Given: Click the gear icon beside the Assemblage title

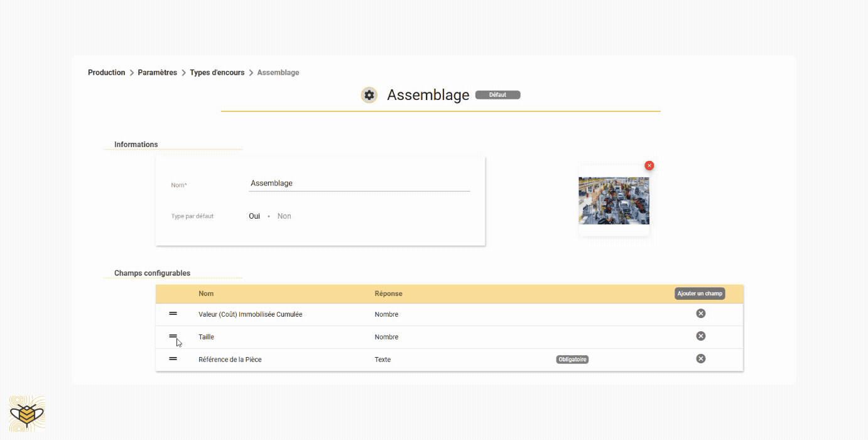Looking at the screenshot, I should tap(369, 95).
